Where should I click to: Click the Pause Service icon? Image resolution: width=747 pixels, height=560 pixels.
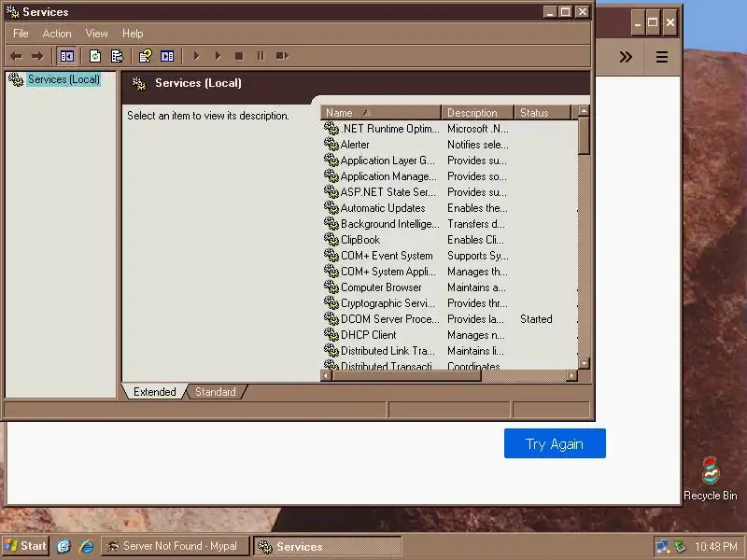(x=261, y=56)
